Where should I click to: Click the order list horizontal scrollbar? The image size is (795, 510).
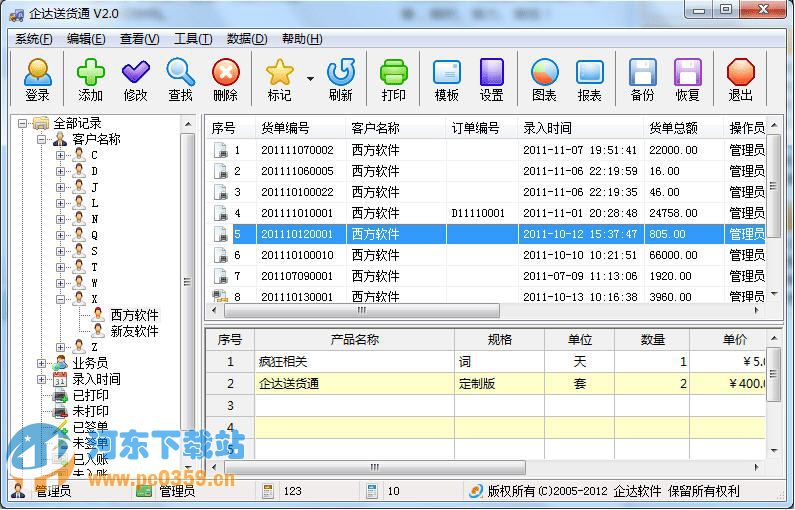point(362,310)
